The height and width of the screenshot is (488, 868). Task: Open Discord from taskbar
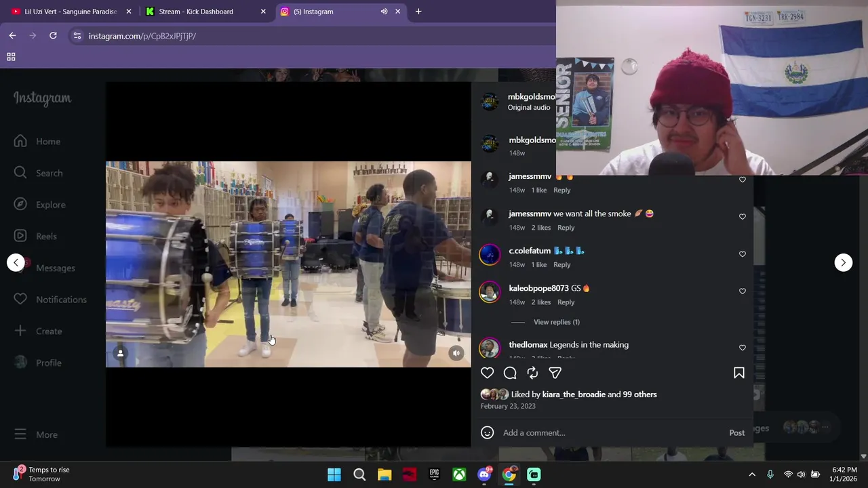[484, 474]
